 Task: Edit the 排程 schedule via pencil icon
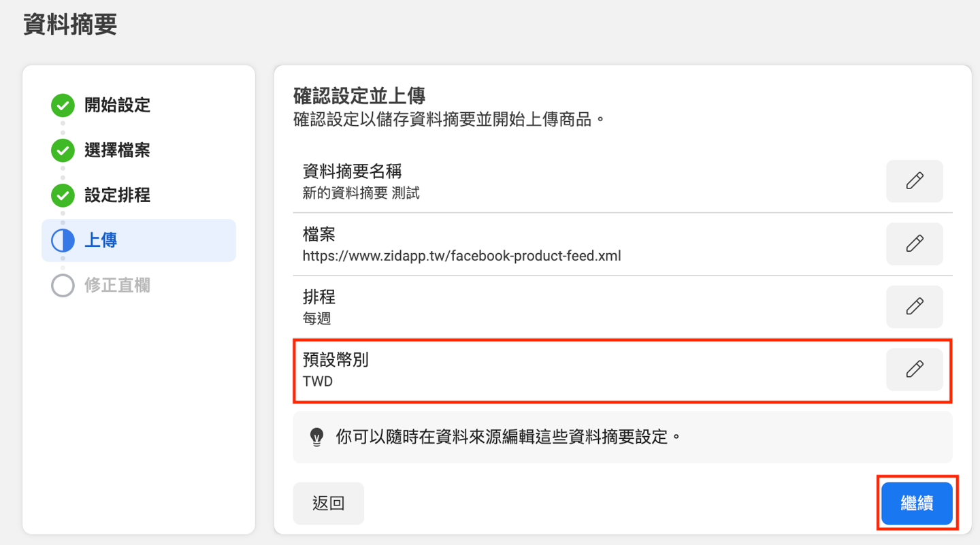[x=914, y=306]
